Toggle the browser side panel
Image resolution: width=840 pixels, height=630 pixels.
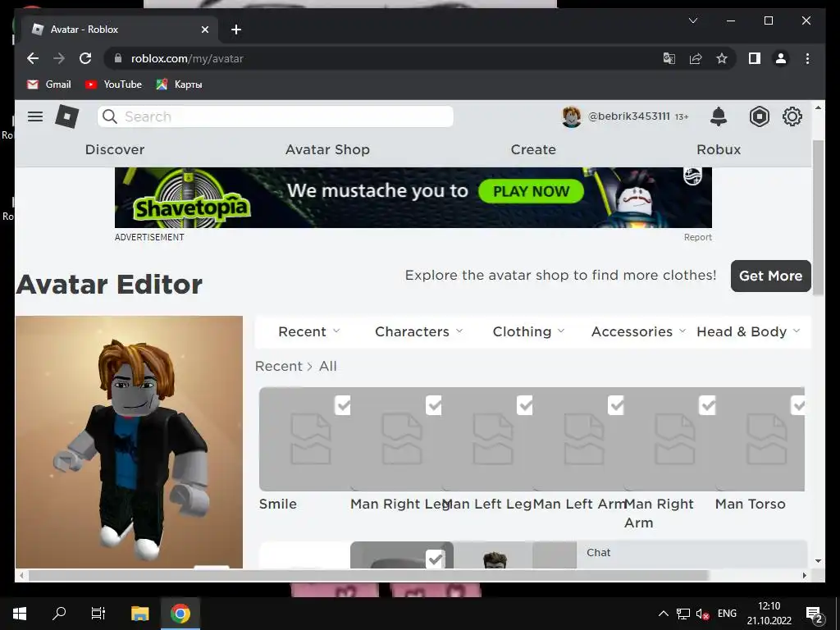pyautogui.click(x=755, y=58)
